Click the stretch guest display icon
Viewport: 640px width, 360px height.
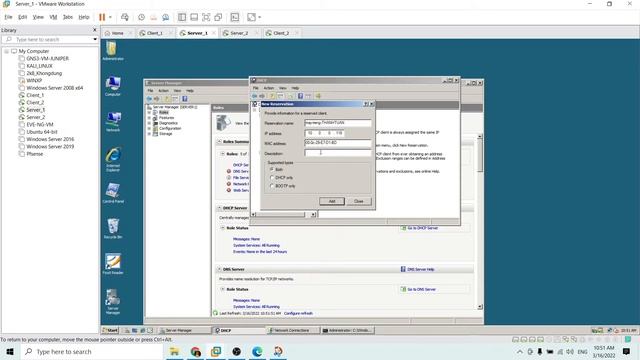point(251,17)
